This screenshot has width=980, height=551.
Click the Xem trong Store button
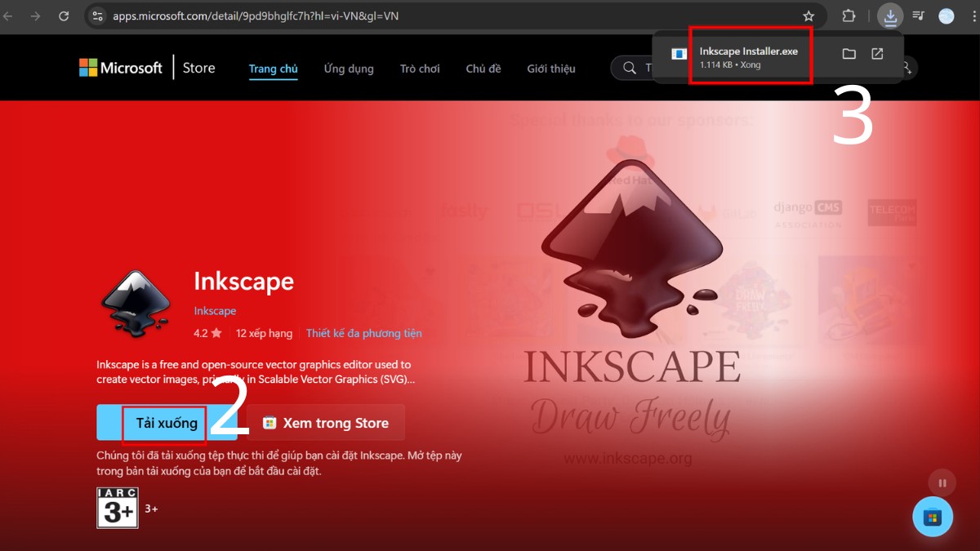[326, 423]
